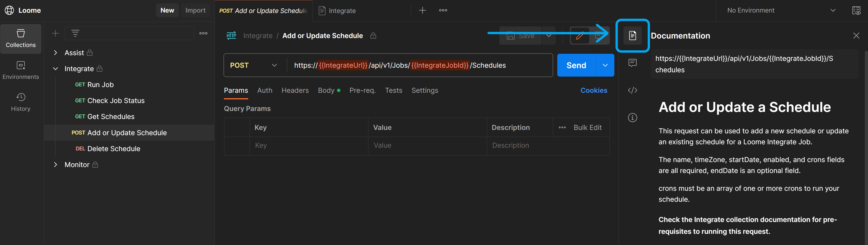Click the documentation URL text box
The image size is (868, 245).
click(x=754, y=64)
